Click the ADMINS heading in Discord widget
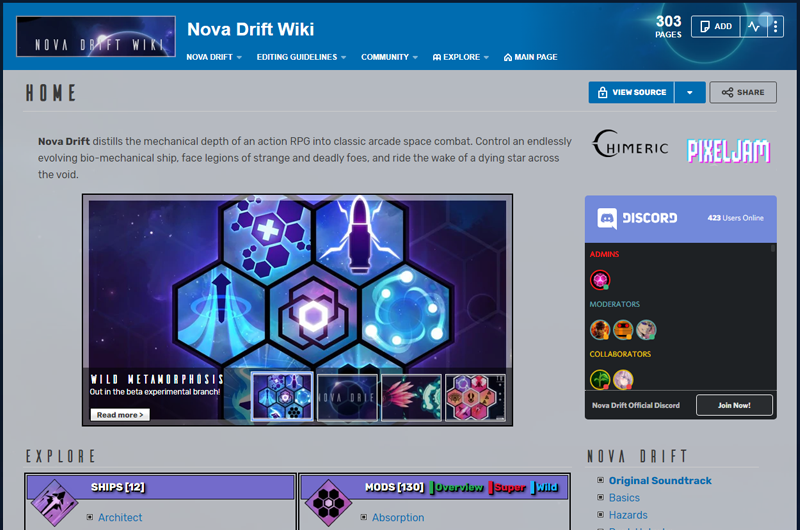This screenshot has width=800, height=530. 604,254
